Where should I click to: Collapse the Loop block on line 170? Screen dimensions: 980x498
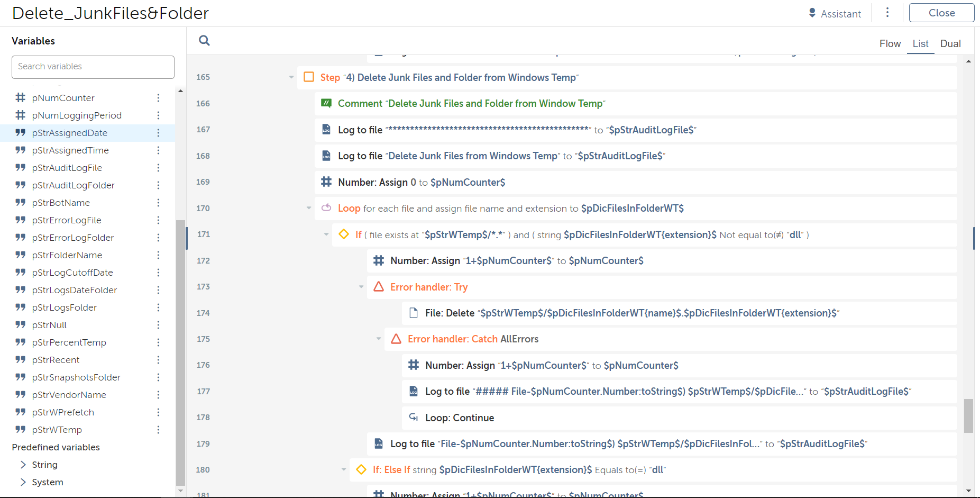pos(309,208)
